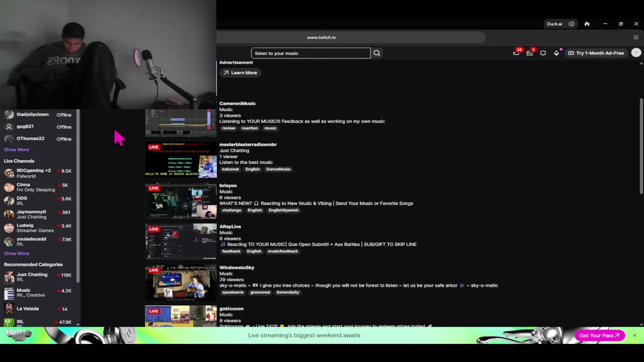
Task: Click Just Chatting category under masterblasterradiowmbr
Action: pyautogui.click(x=234, y=150)
